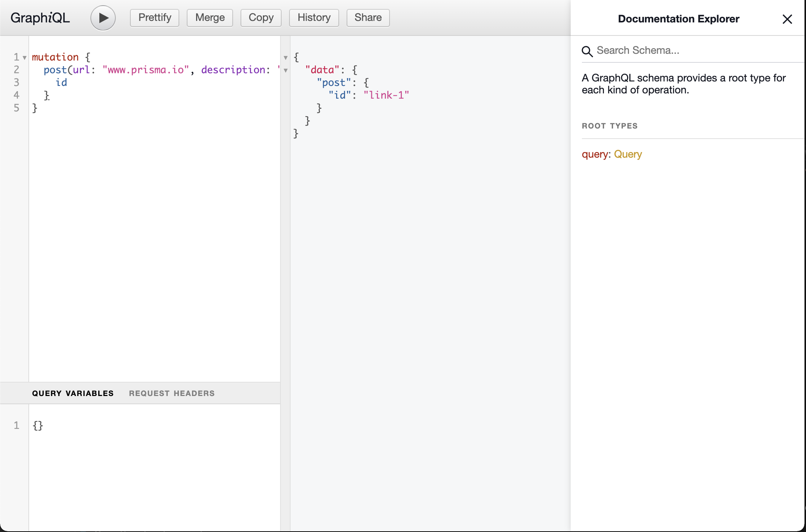The width and height of the screenshot is (806, 532).
Task: Switch to the Query Variables tab
Action: (73, 393)
